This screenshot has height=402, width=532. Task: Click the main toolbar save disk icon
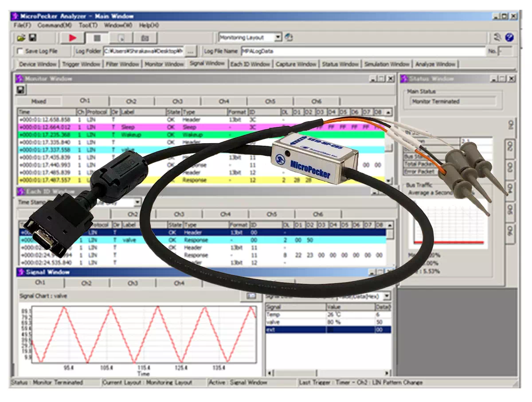tap(33, 38)
